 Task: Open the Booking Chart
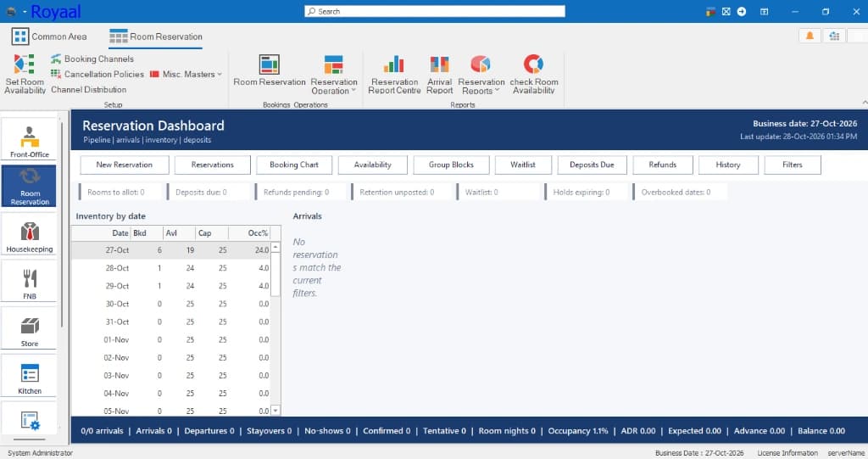click(294, 165)
